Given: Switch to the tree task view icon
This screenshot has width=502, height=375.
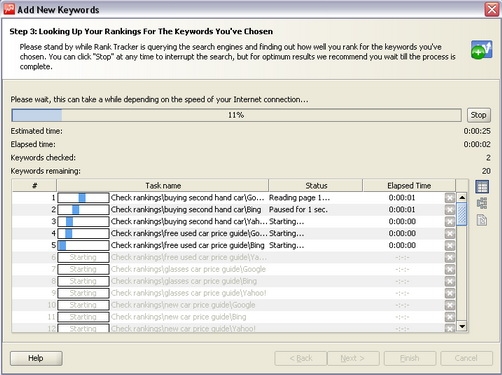Looking at the screenshot, I should tap(482, 203).
